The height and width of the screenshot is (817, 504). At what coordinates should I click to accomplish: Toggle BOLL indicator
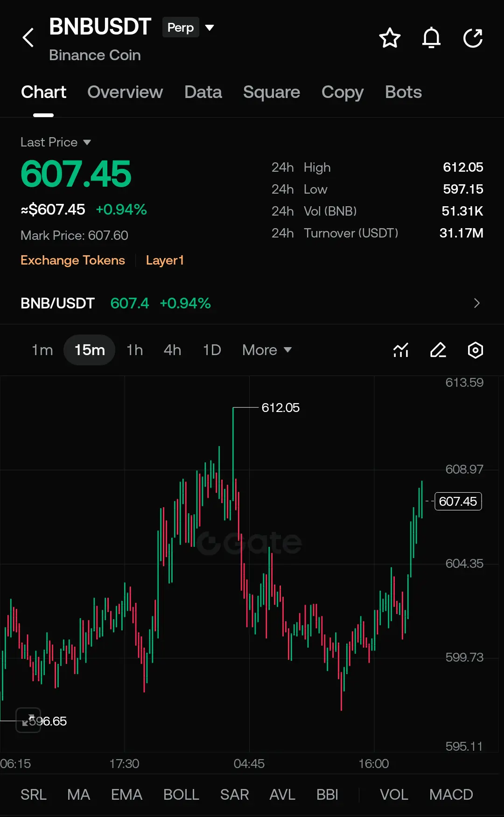[181, 794]
